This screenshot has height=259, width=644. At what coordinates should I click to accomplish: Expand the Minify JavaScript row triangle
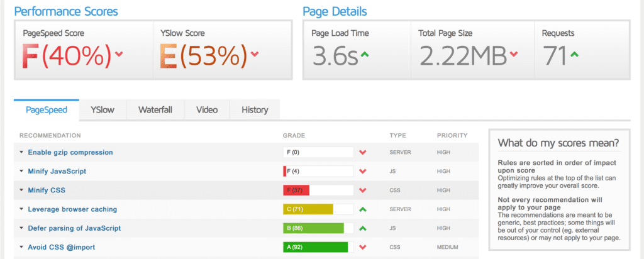click(x=21, y=172)
